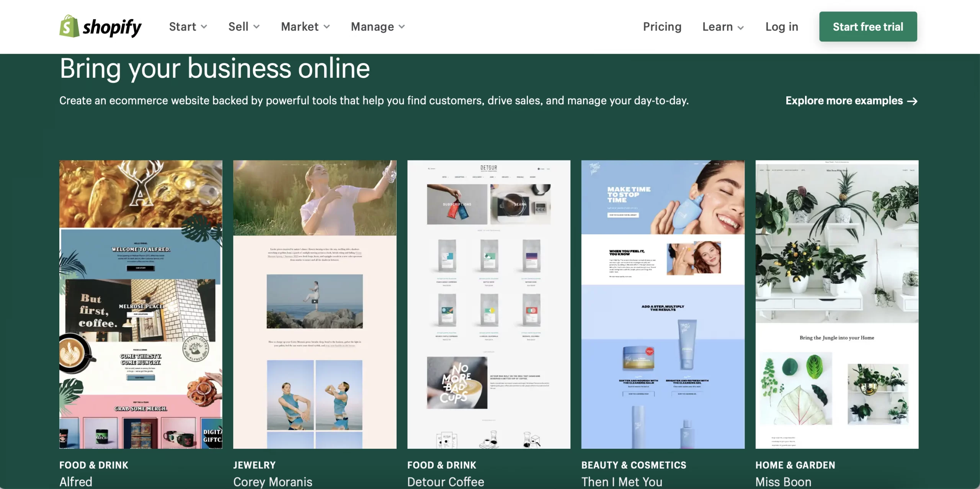Open the Sell menu
Screen dimensions: 980x489
pyautogui.click(x=244, y=26)
